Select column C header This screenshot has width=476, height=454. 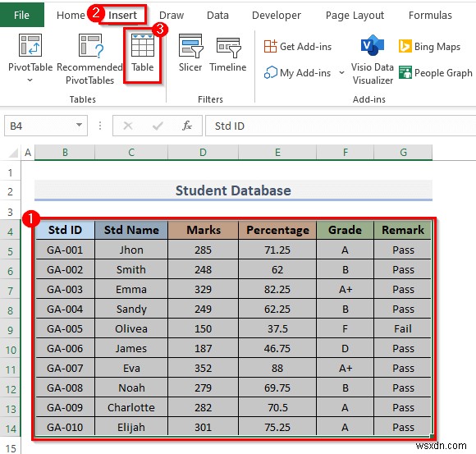tap(131, 152)
